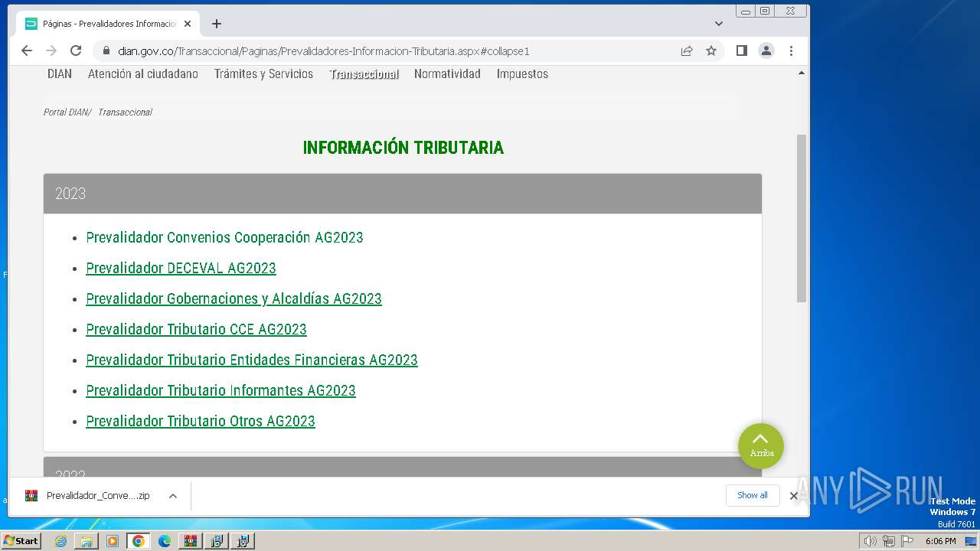Image resolution: width=980 pixels, height=551 pixels.
Task: Open the tab search dropdown arrow
Action: click(x=718, y=24)
